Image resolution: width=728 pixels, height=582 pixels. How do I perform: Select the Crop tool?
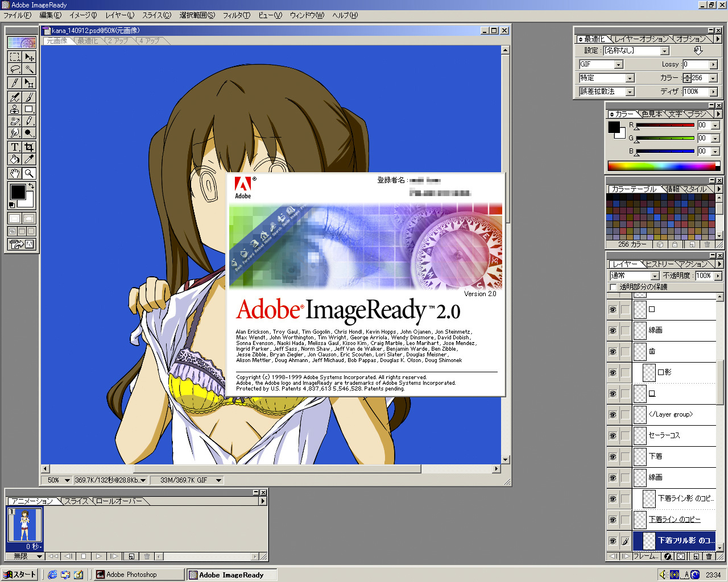click(29, 147)
